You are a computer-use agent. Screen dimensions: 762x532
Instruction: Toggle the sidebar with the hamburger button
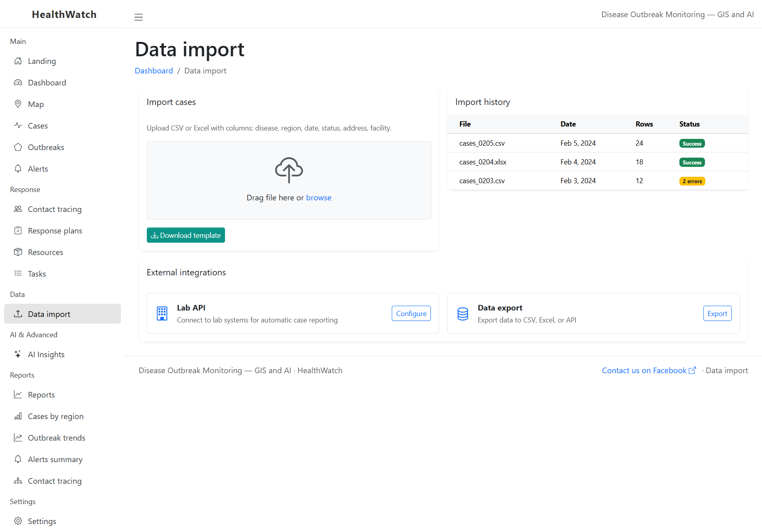(x=138, y=17)
